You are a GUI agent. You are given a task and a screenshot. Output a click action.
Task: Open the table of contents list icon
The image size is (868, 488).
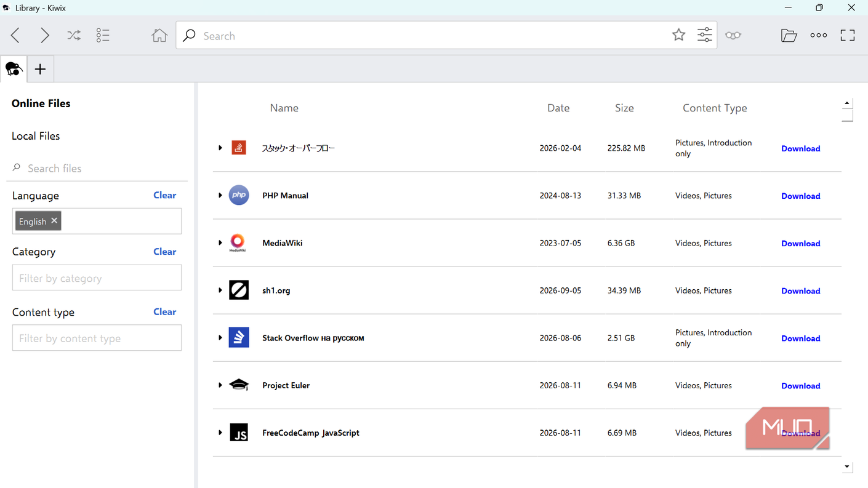coord(103,36)
